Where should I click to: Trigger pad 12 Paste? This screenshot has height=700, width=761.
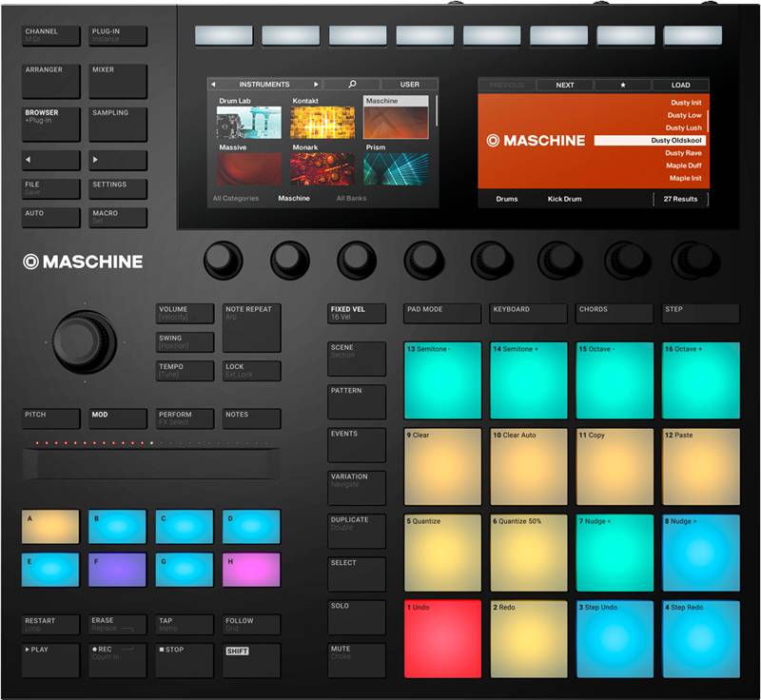click(x=701, y=467)
